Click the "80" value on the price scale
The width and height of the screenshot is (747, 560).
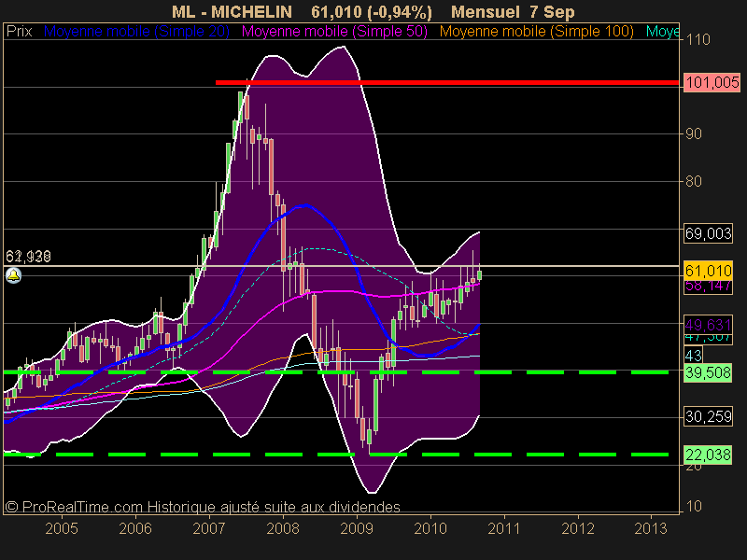pyautogui.click(x=694, y=181)
